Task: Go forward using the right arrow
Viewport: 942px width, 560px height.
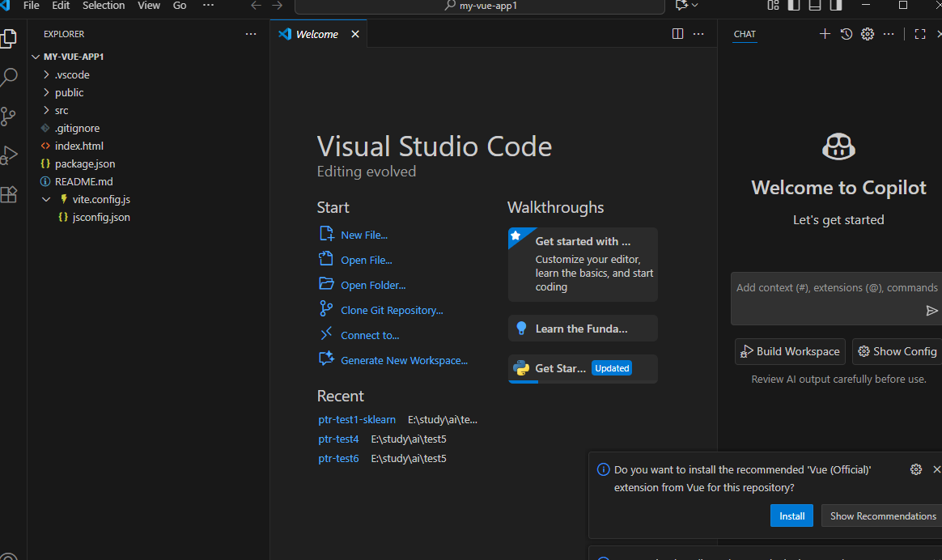Action: click(x=277, y=6)
